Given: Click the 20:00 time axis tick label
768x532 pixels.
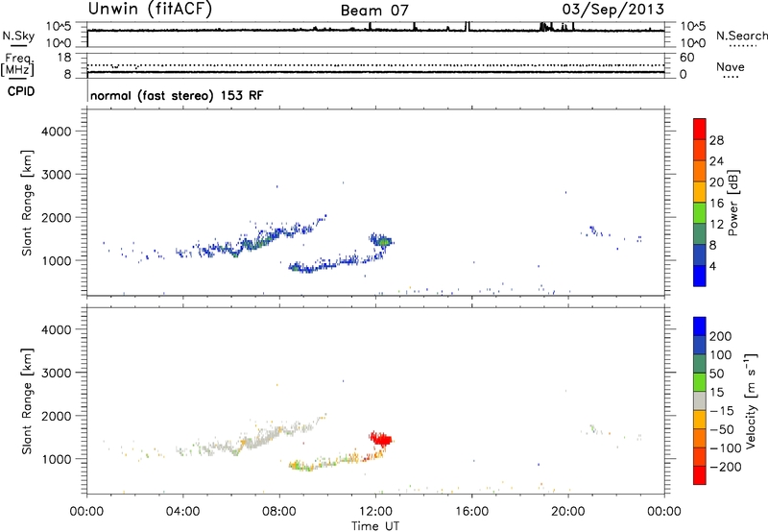Looking at the screenshot, I should tap(568, 512).
